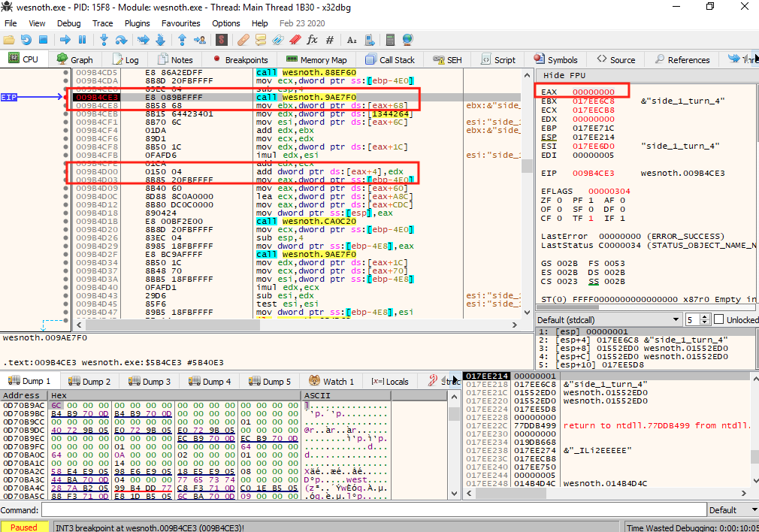759x532 pixels.
Task: Open the Trace menu
Action: click(x=103, y=23)
